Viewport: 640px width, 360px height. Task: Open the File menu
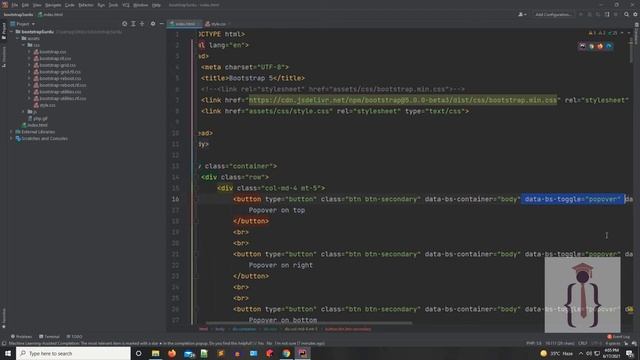click(x=15, y=5)
